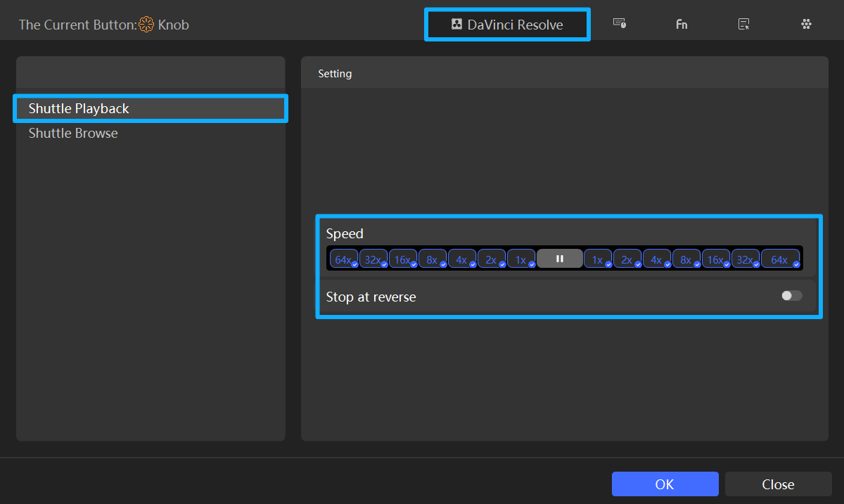Confirm settings with OK
This screenshot has width=844, height=504.
click(x=664, y=484)
